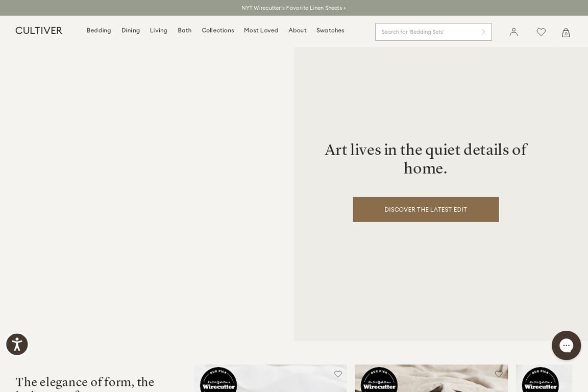The height and width of the screenshot is (392, 588).
Task: Open the Bedding menu
Action: (99, 31)
